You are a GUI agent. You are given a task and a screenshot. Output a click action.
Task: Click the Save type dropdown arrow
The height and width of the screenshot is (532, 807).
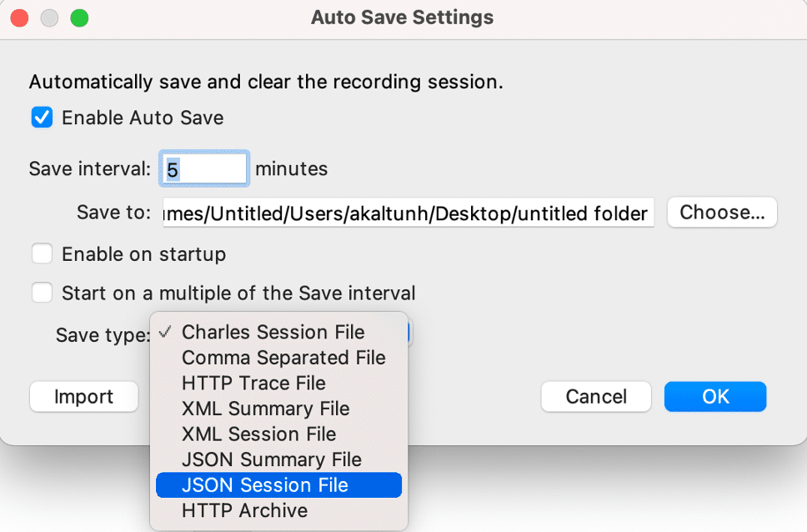[x=408, y=334]
